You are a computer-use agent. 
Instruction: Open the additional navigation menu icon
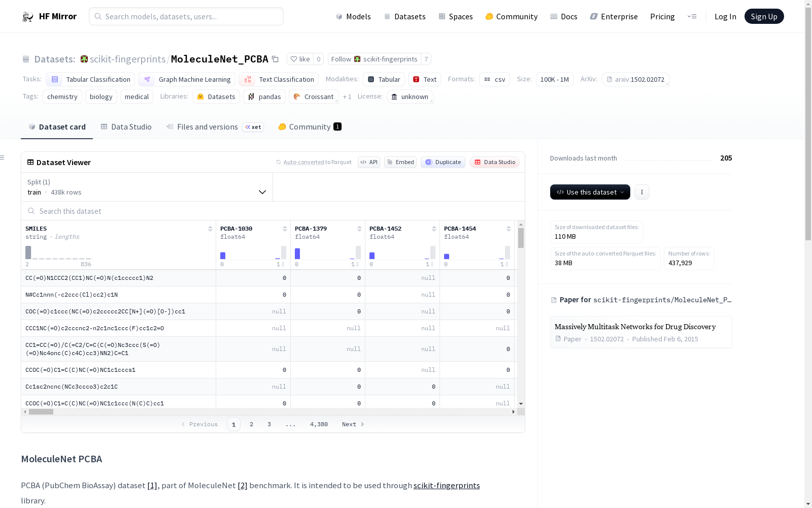click(692, 16)
